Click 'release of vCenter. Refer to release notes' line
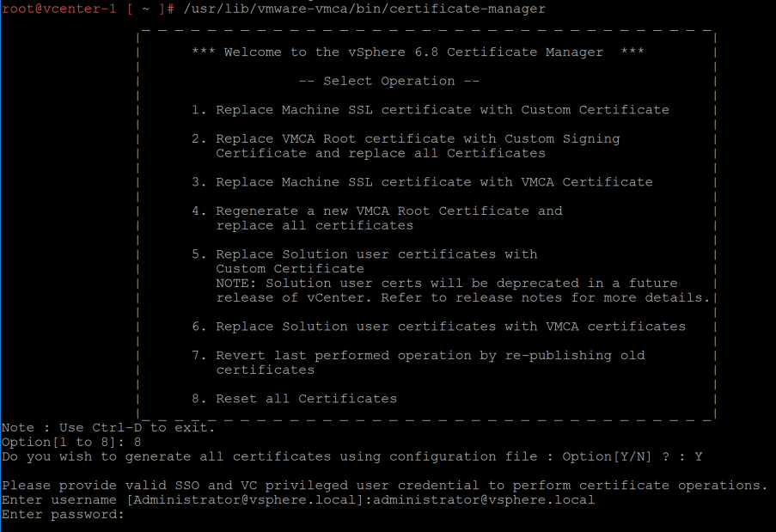 [x=462, y=297]
